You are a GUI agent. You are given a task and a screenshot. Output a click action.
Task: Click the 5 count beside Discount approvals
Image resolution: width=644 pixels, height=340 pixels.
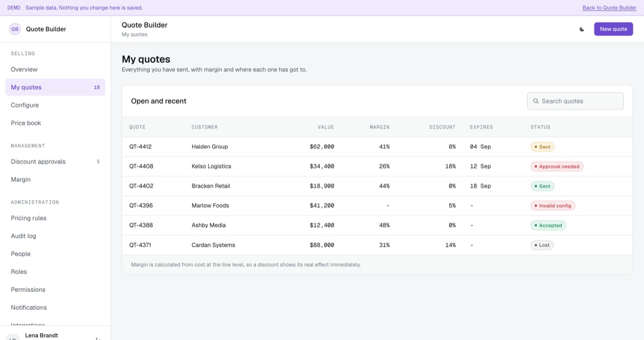(x=98, y=162)
